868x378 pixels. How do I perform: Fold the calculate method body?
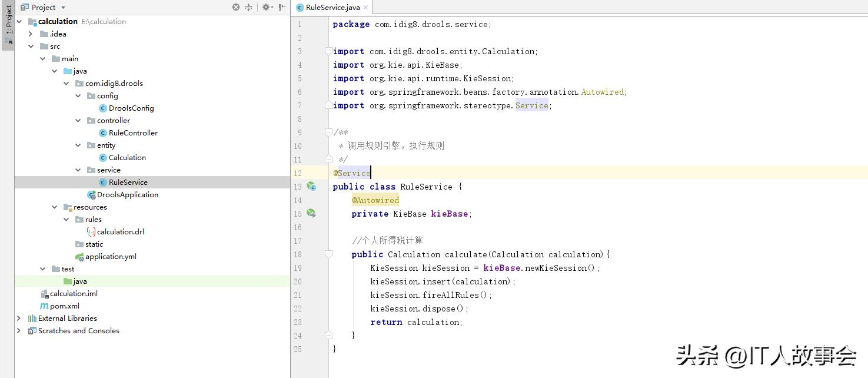pyautogui.click(x=329, y=254)
